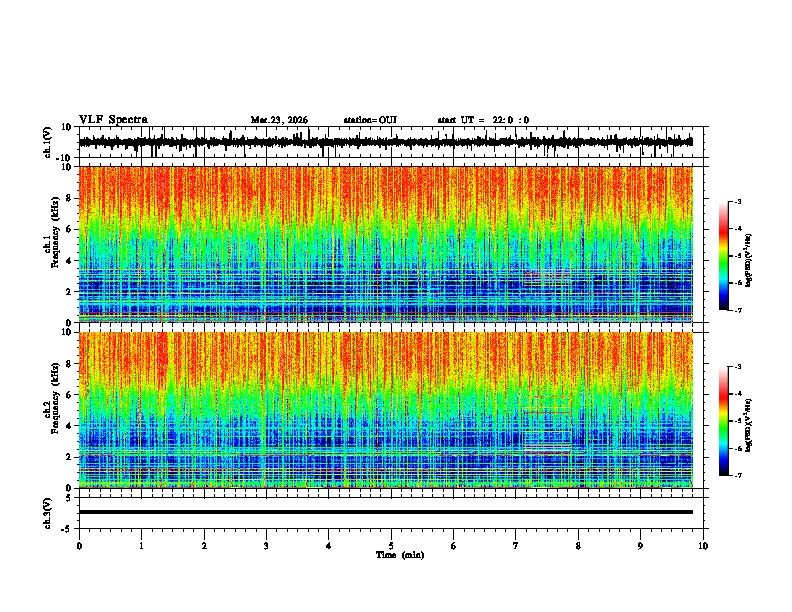Click the 4 tick on the Time axis
Image resolution: width=792 pixels, height=612 pixels.
329,546
